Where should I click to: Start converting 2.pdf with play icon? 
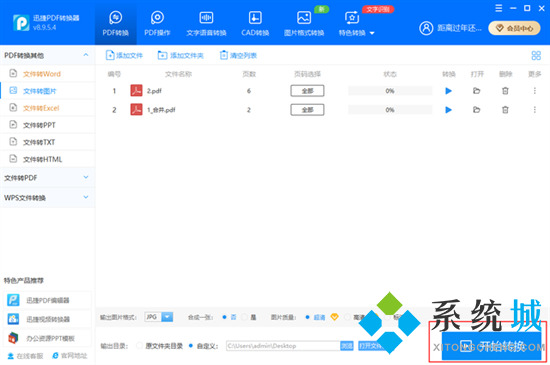coord(448,91)
